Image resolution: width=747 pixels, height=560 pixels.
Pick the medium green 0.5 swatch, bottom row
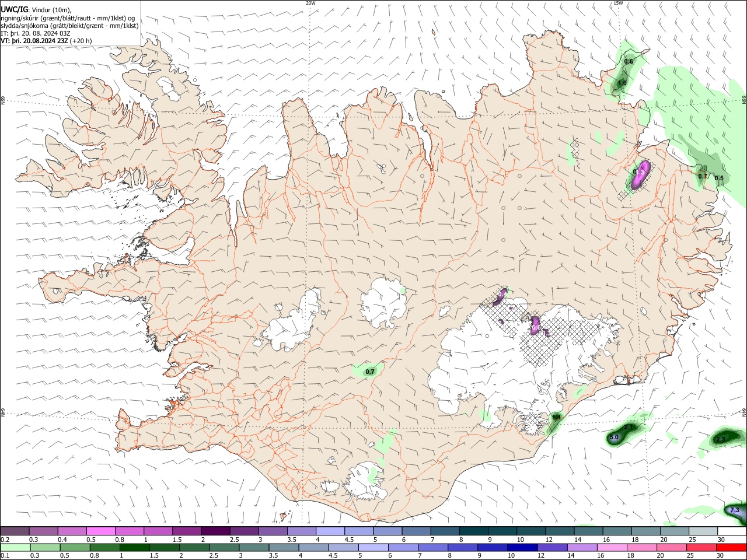[75, 548]
